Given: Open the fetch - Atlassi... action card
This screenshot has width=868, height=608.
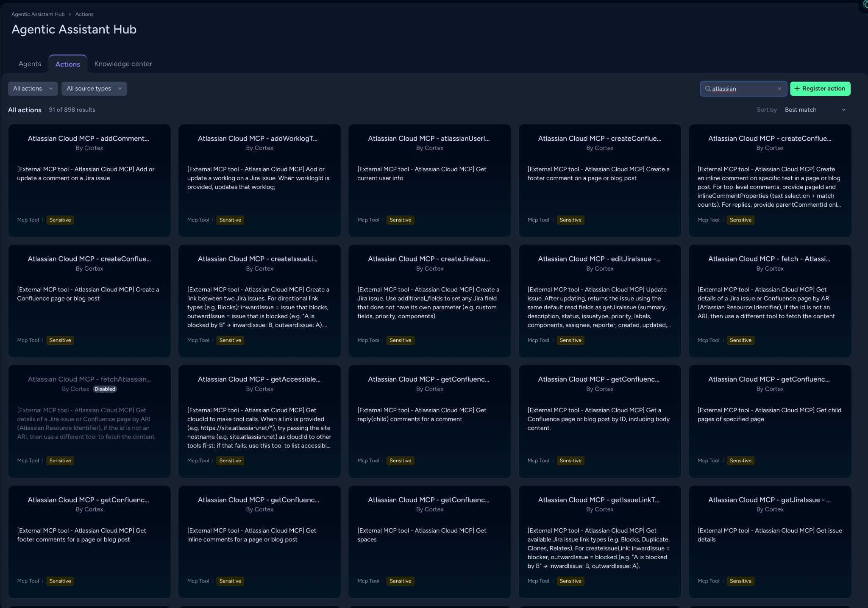Looking at the screenshot, I should (x=770, y=301).
